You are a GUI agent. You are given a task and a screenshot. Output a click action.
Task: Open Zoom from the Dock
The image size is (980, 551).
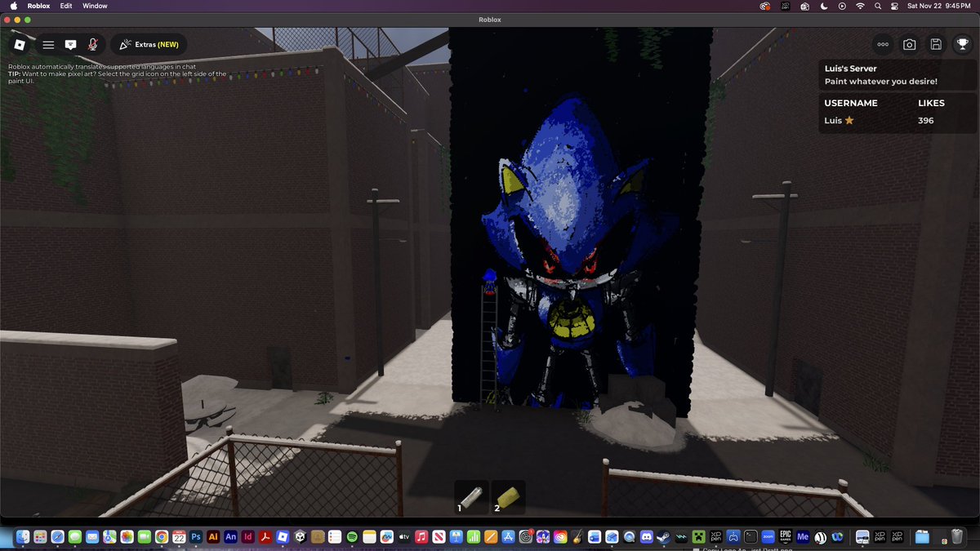click(x=768, y=537)
